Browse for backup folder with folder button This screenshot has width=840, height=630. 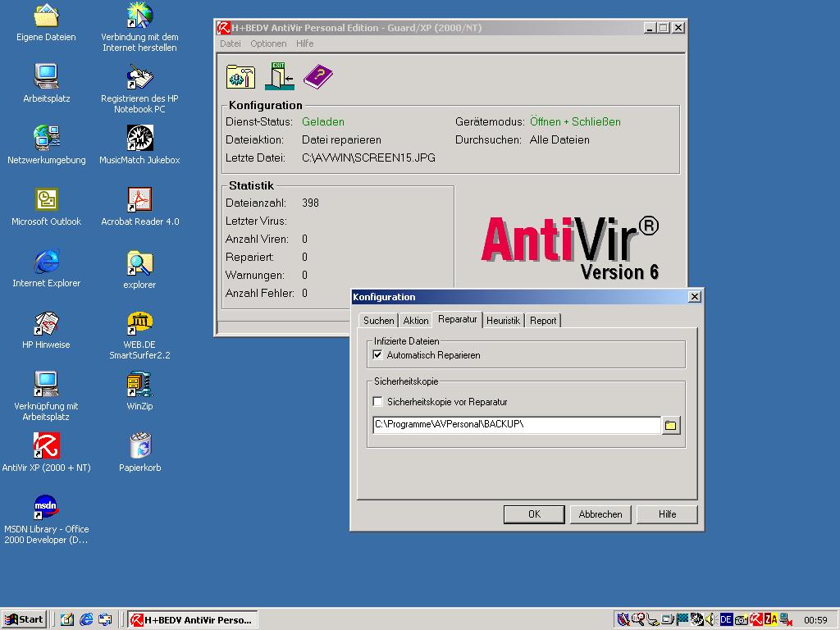click(x=671, y=426)
